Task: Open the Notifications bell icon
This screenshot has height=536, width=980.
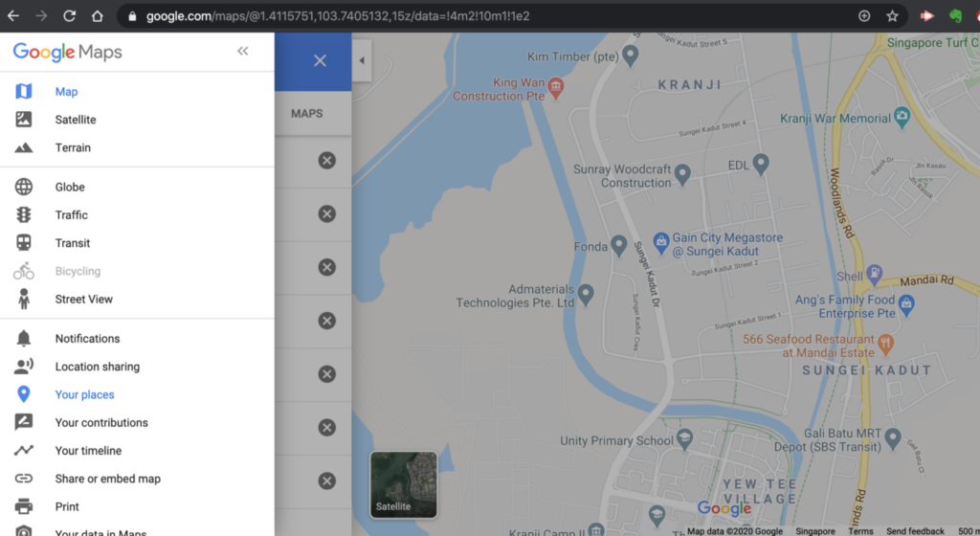Action: (x=24, y=339)
